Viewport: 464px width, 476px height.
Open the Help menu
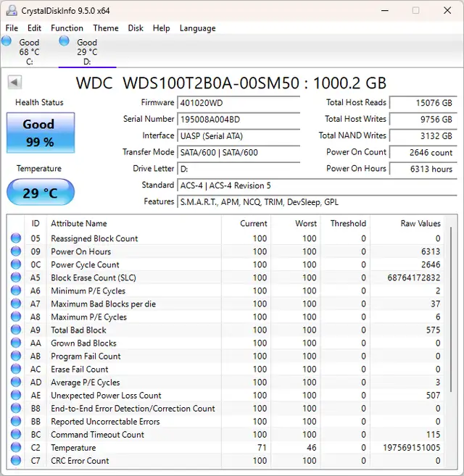[161, 28]
